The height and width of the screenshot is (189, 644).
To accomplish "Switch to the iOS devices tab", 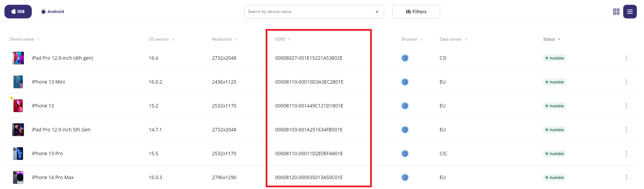I will tap(18, 12).
